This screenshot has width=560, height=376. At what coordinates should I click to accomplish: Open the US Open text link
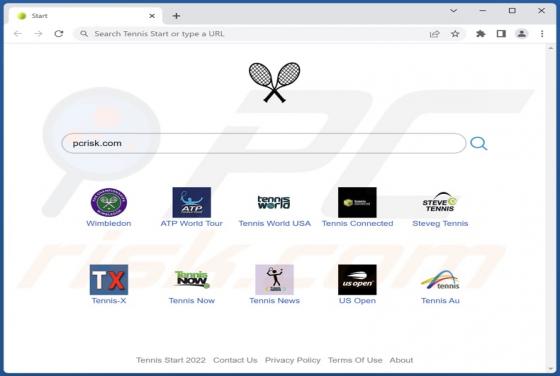coord(357,301)
